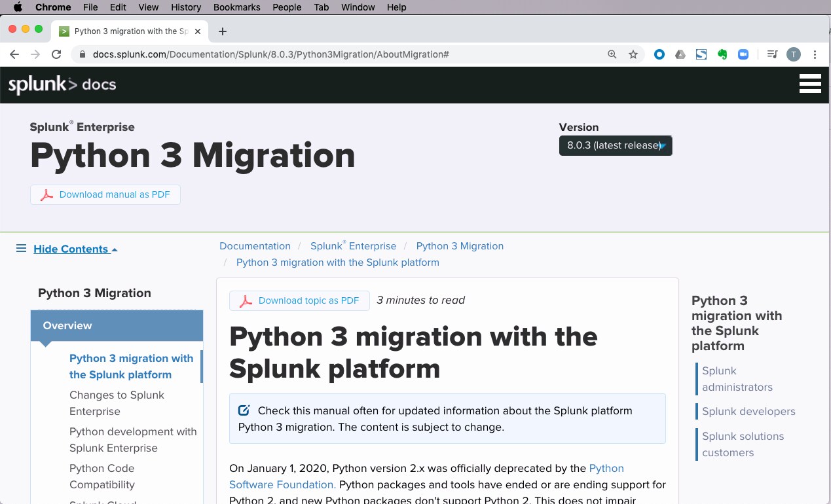
Task: Click the Evernote extension icon
Action: tap(722, 54)
